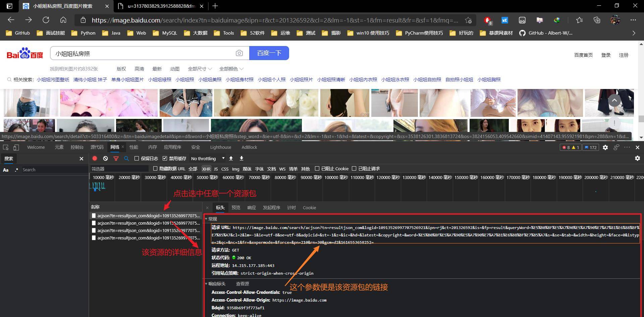This screenshot has height=317, width=644.
Task: Click the 筛选器 filter input field
Action: [119, 169]
